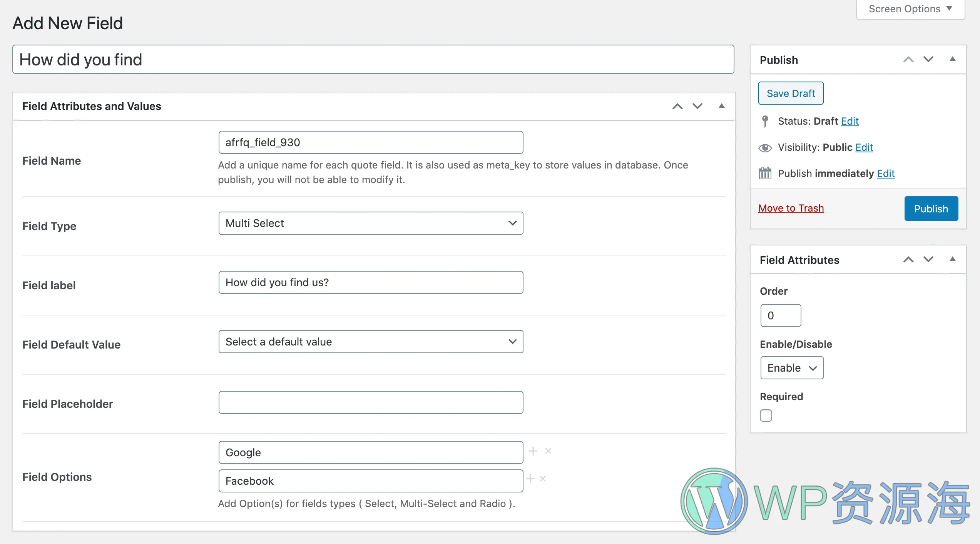The image size is (980, 544).
Task: Click the collapse arrow on Publish panel
Action: (x=952, y=60)
